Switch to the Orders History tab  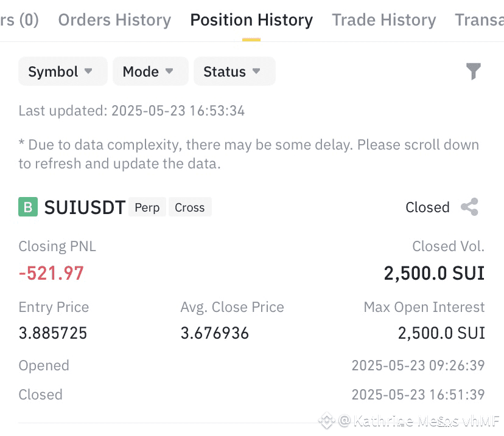114,20
